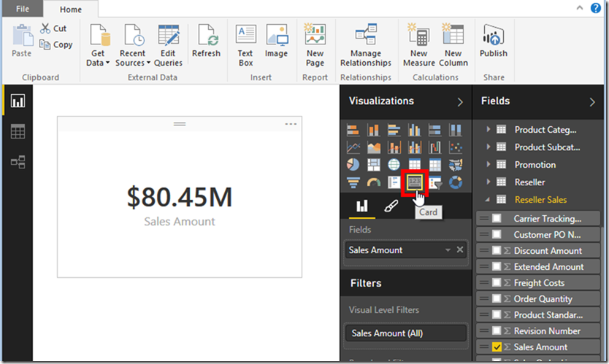Open the Format paintbrush pane

pos(391,206)
